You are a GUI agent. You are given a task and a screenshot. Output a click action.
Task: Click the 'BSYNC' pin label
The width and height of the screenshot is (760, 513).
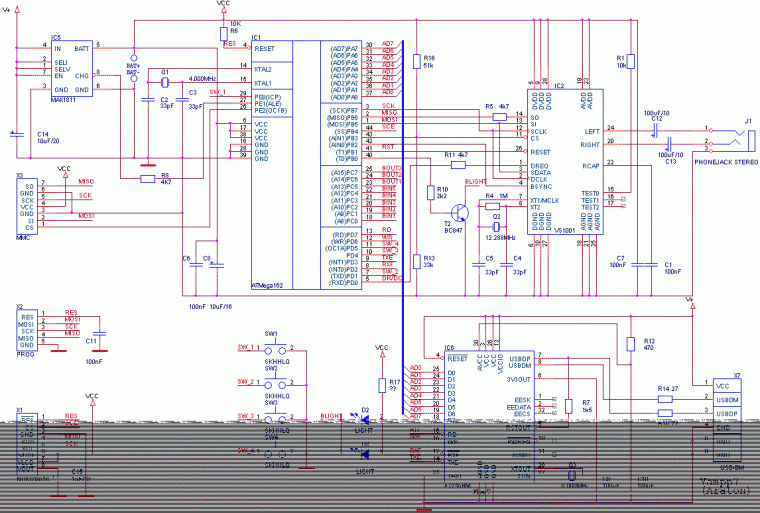(x=541, y=186)
